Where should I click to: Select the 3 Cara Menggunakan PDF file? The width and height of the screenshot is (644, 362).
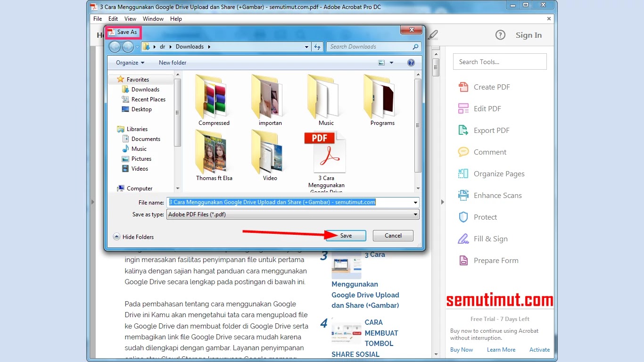pyautogui.click(x=326, y=160)
